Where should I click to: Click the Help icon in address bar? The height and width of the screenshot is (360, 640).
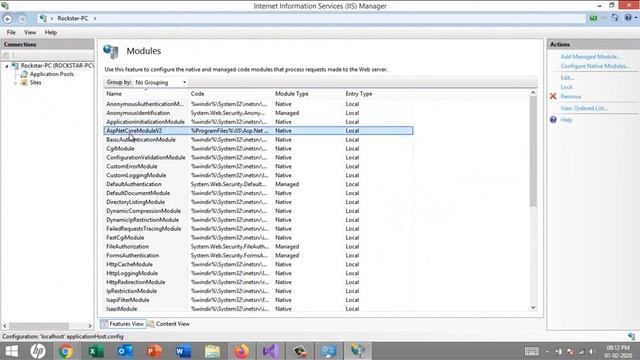(628, 18)
